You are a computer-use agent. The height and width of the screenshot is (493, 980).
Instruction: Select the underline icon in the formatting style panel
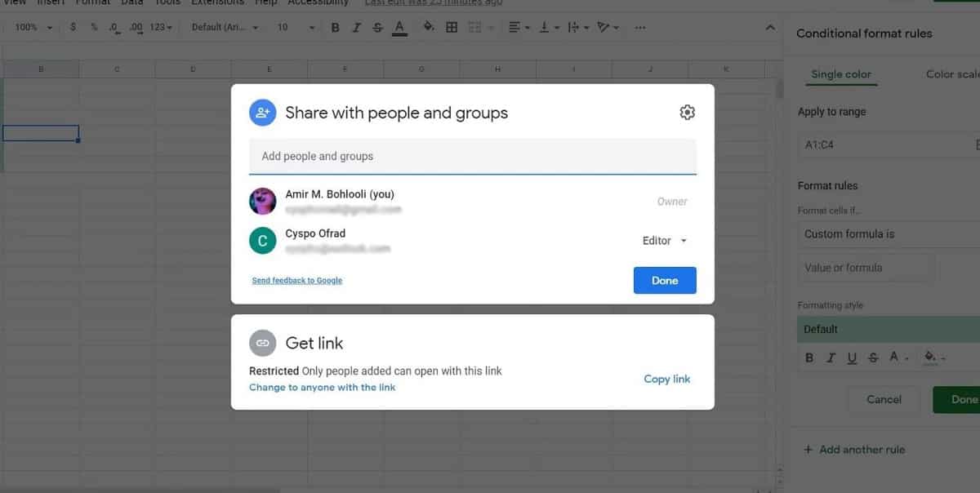coord(852,358)
